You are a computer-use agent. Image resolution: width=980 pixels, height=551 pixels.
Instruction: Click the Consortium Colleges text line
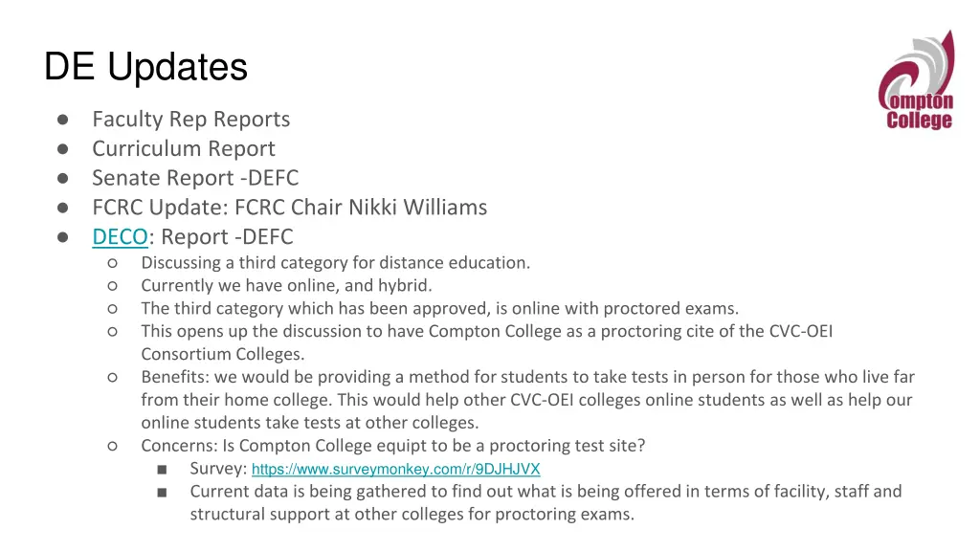tap(223, 354)
